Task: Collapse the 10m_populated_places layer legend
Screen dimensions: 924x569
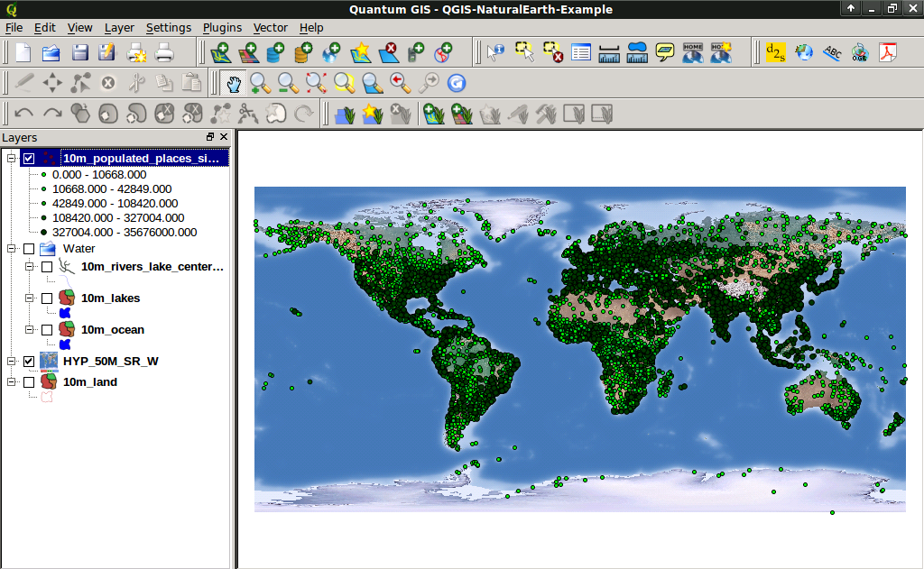Action: click(12, 159)
